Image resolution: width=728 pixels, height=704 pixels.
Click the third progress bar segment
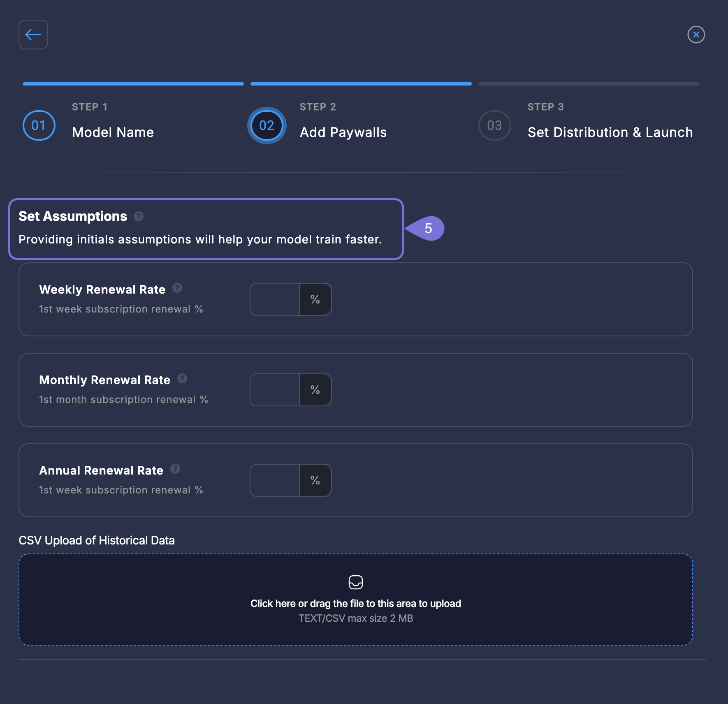(589, 84)
